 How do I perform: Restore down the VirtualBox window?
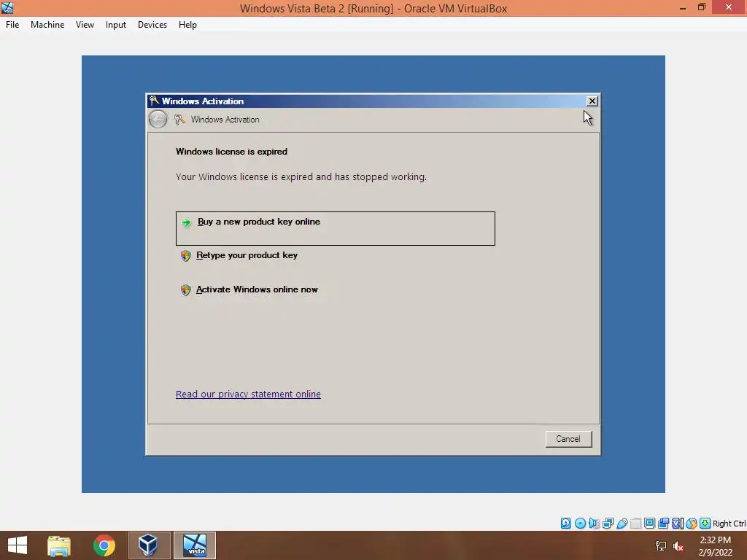pyautogui.click(x=701, y=7)
